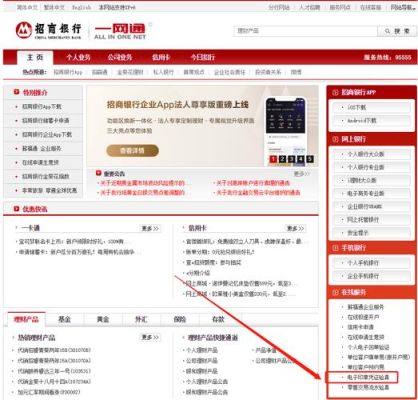Collapse the 在线服务 sidebar section
Viewport: 418px width, 400px height.
[x=335, y=293]
